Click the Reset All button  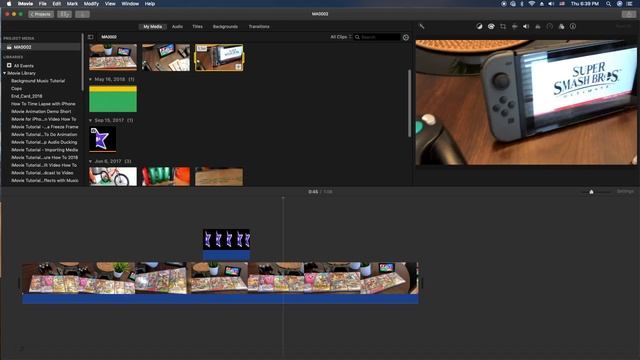624,26
